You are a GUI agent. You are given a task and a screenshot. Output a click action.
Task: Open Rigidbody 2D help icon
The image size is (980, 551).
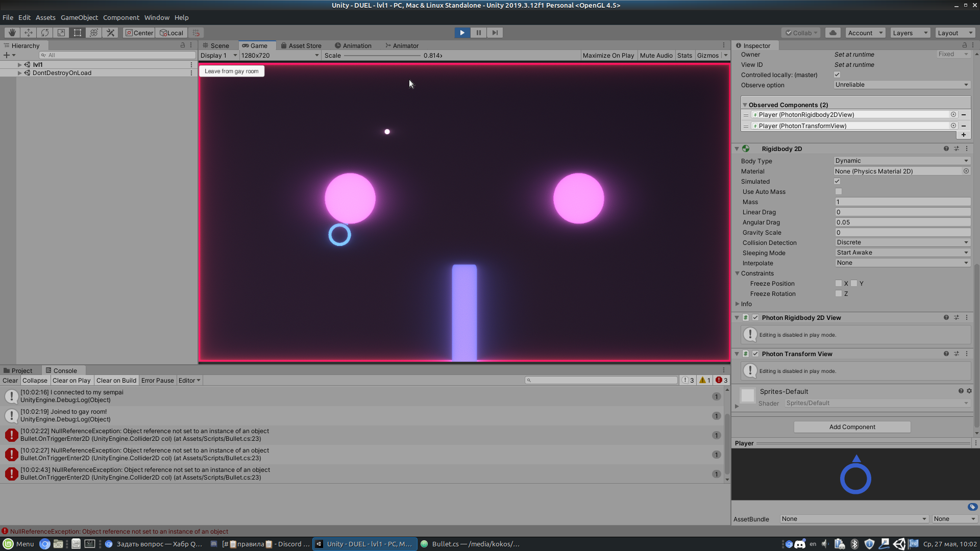(946, 148)
